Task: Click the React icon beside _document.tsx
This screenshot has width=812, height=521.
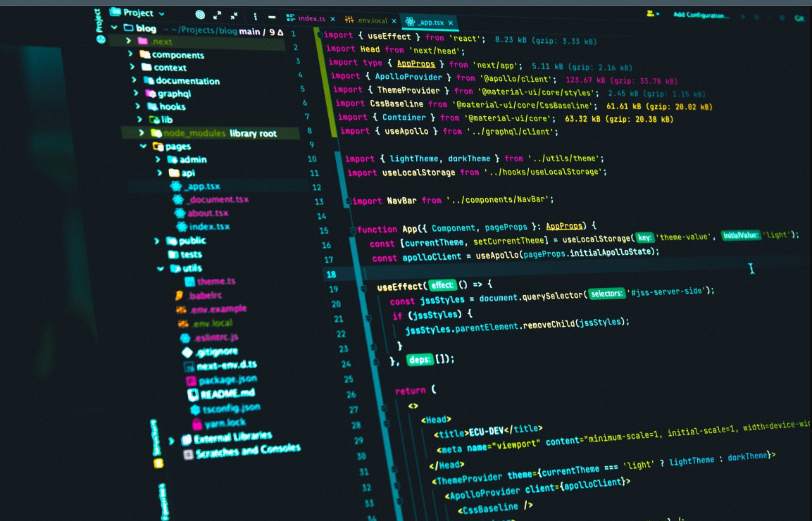Action: coord(178,199)
